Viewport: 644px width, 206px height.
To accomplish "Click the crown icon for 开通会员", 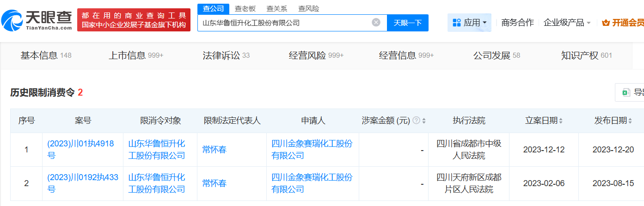I will pos(606,23).
